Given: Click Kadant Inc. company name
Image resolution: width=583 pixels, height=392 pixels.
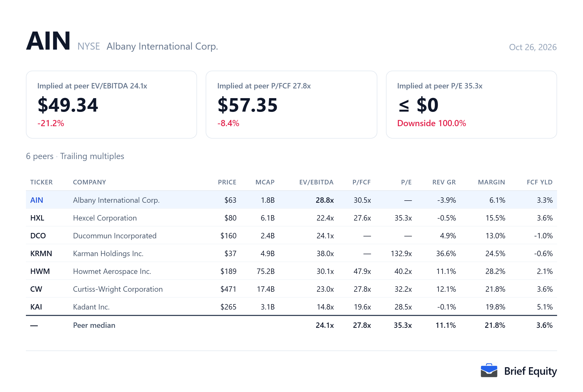Looking at the screenshot, I should (91, 307).
